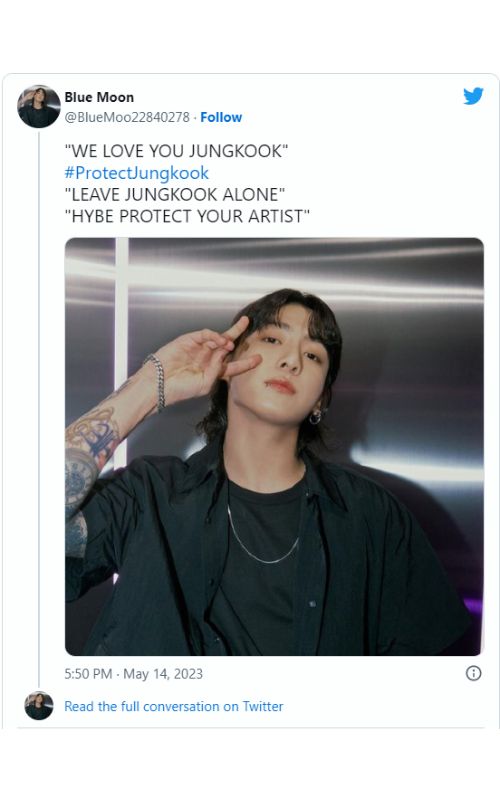Click the Twitter bird logo
The width and height of the screenshot is (500, 800).
473,95
